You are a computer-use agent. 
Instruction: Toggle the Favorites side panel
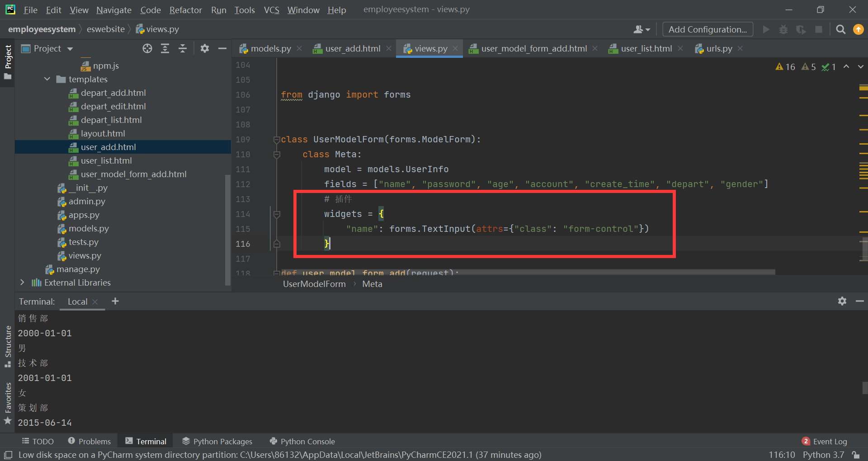(x=8, y=403)
